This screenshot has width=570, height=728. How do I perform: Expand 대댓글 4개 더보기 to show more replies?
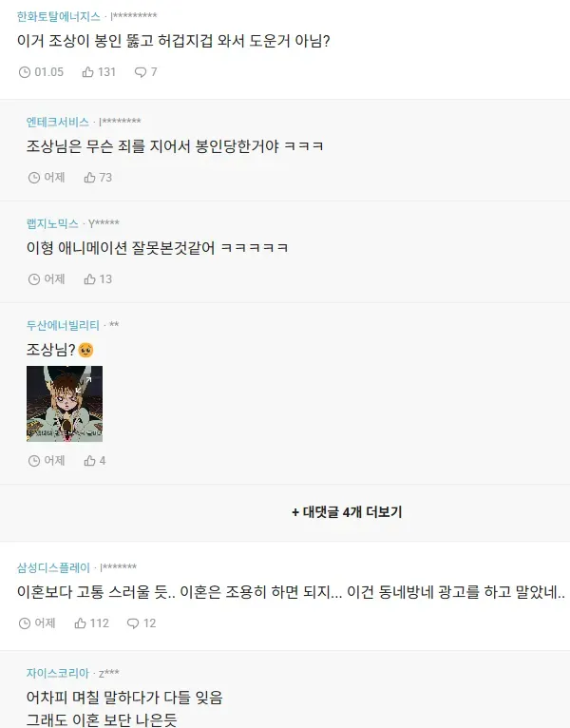tap(347, 512)
